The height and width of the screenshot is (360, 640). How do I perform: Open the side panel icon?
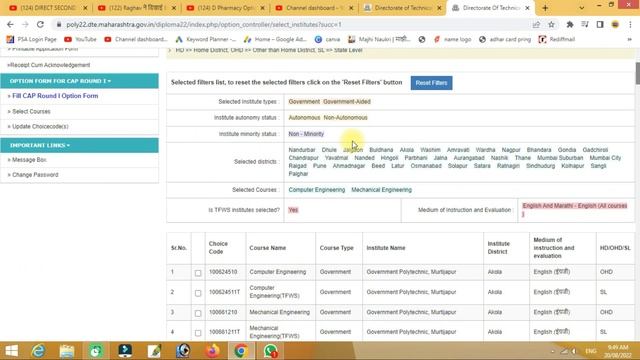[600, 24]
